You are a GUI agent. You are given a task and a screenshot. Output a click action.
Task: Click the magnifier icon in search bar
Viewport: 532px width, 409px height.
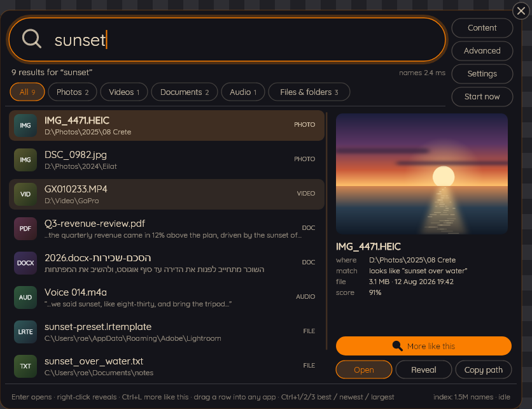(x=32, y=39)
